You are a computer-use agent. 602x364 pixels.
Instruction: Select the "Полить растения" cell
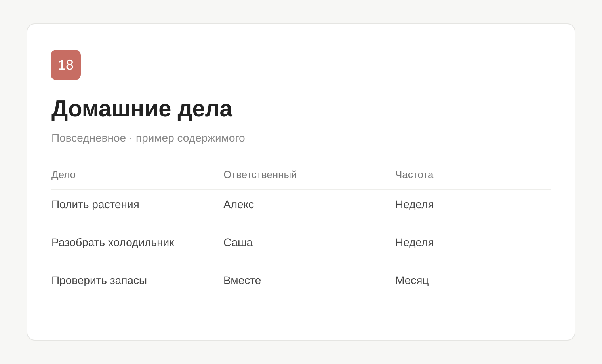click(x=95, y=205)
